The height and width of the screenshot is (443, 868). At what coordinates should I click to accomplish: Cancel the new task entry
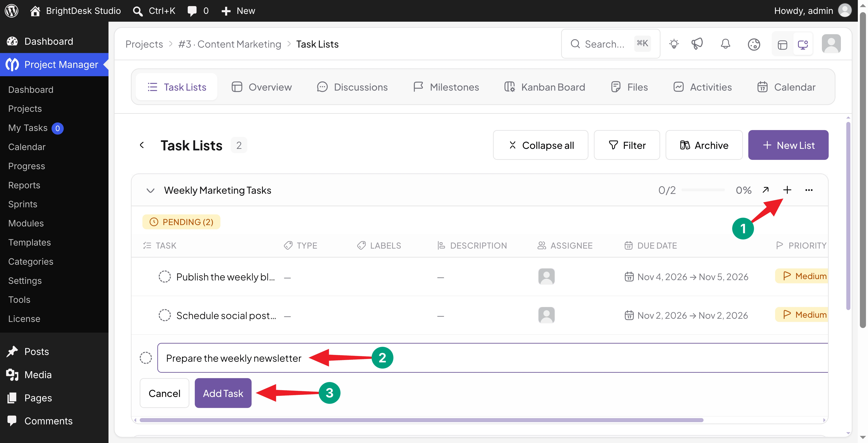click(164, 393)
